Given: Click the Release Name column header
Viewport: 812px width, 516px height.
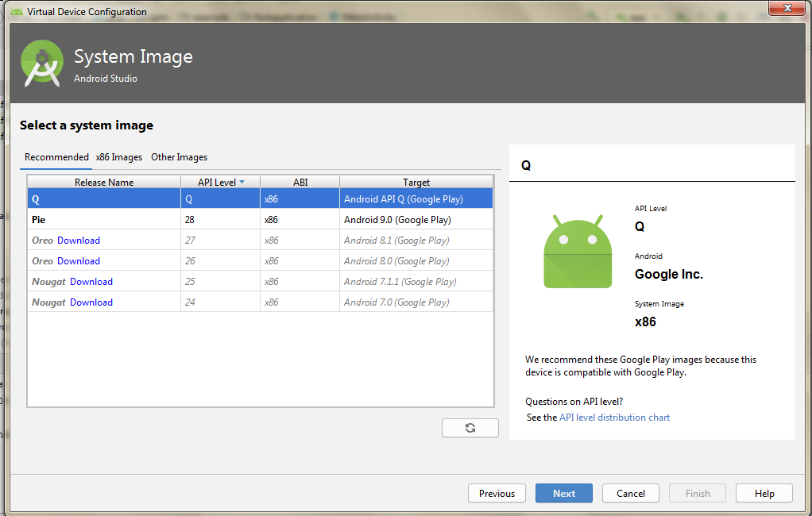Looking at the screenshot, I should pos(104,182).
